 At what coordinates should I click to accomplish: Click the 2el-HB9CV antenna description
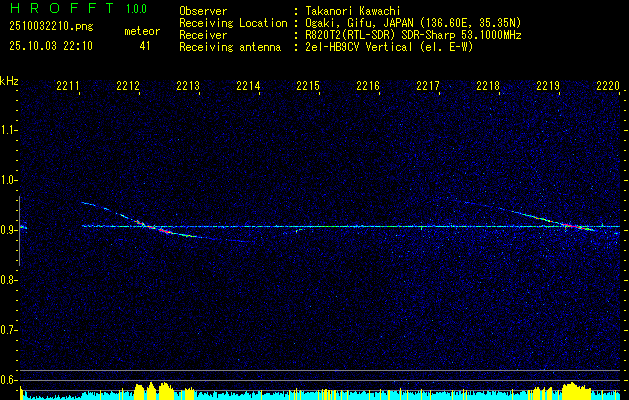pyautogui.click(x=389, y=47)
